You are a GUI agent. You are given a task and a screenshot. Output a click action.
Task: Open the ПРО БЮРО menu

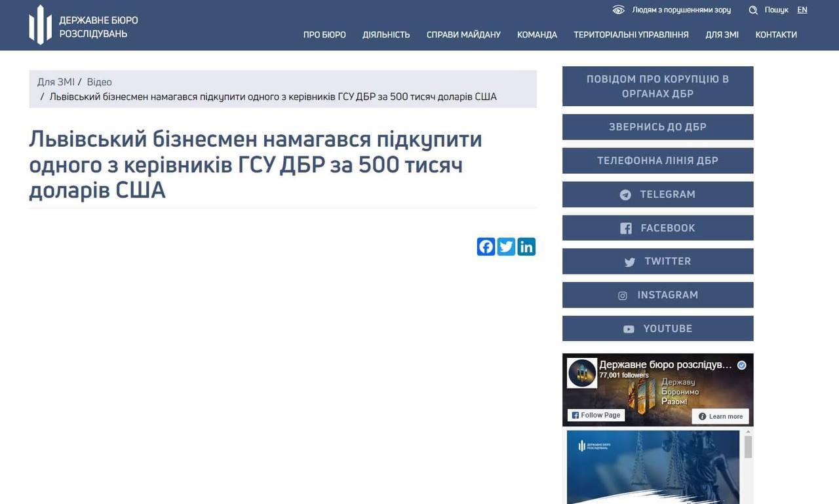[x=324, y=35]
